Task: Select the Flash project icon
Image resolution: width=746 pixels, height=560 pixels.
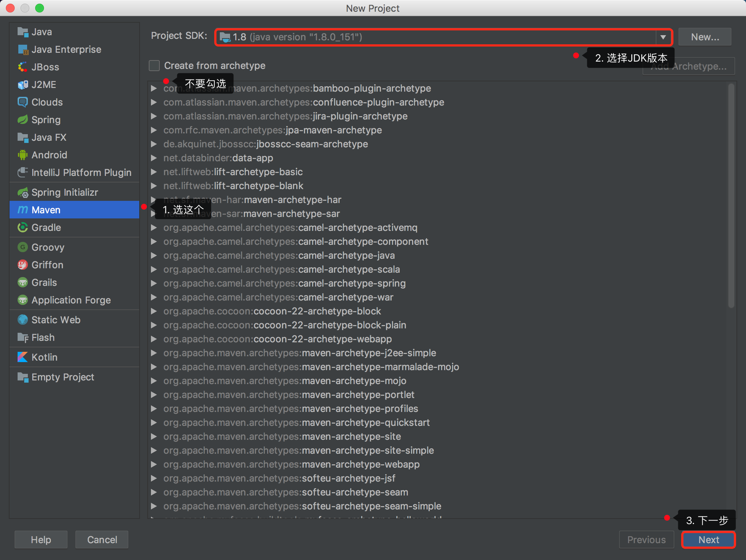Action: [x=23, y=338]
